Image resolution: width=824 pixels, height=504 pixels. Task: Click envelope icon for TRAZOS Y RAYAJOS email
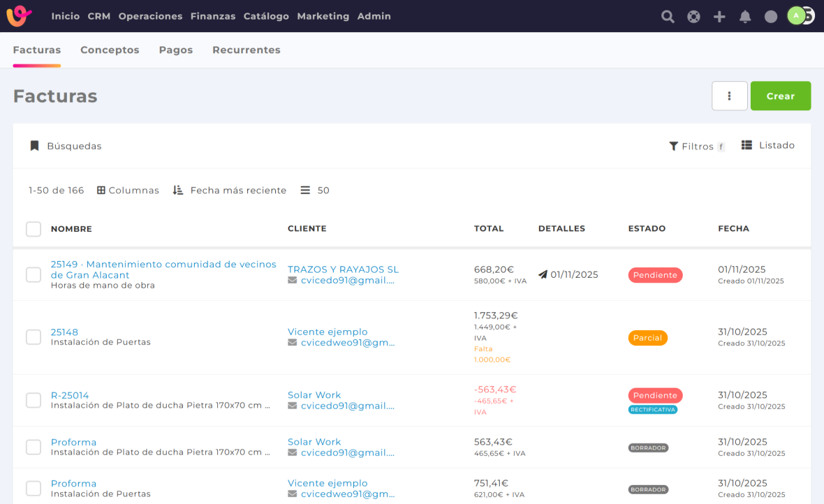pos(293,281)
